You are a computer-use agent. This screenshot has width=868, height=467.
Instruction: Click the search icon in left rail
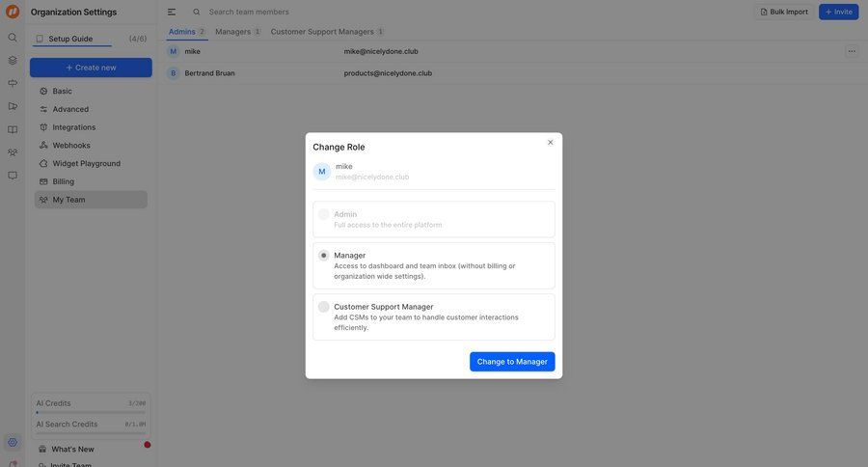pyautogui.click(x=13, y=38)
